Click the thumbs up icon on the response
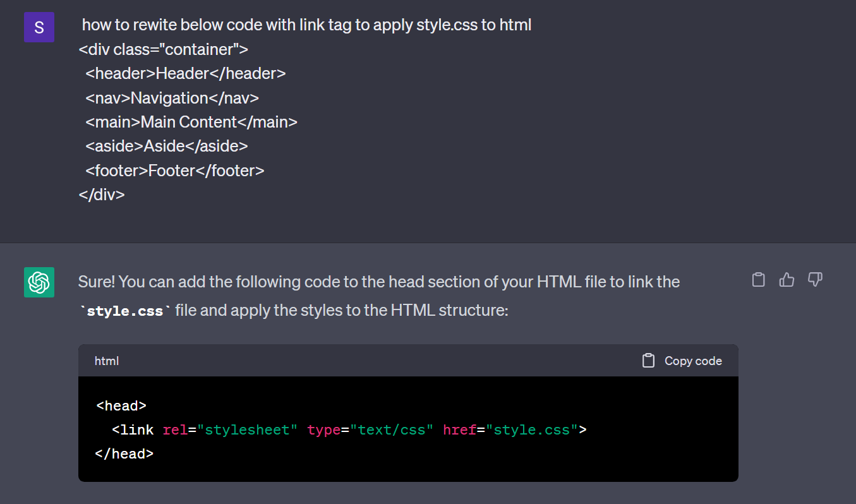The width and height of the screenshot is (856, 504). [x=787, y=280]
